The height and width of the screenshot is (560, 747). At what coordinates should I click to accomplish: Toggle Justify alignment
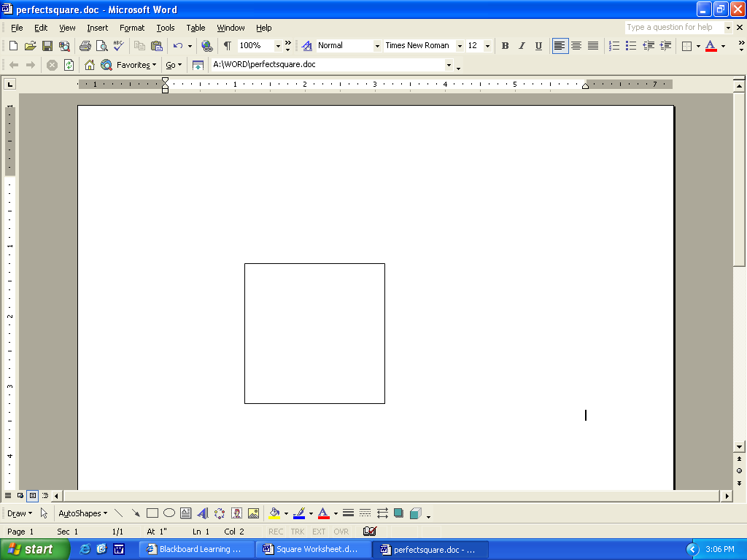point(593,46)
